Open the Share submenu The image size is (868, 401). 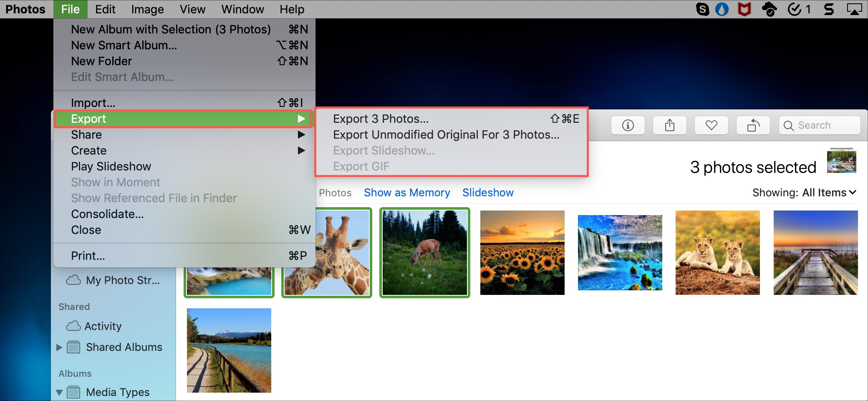point(184,135)
